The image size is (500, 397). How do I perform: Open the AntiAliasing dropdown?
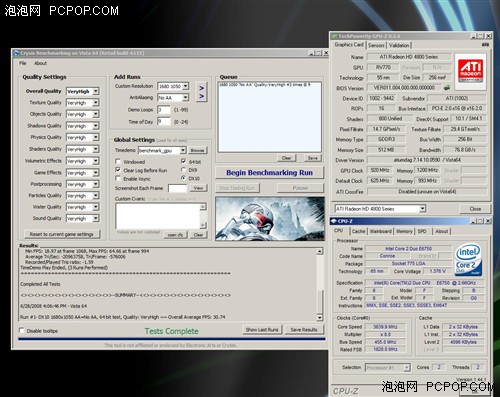tap(186, 97)
